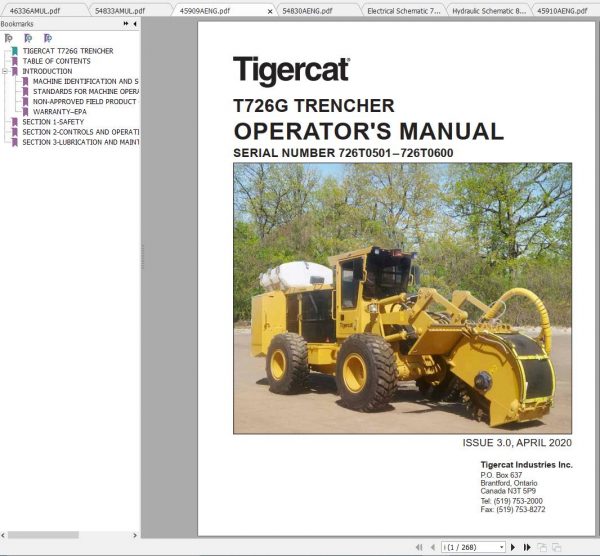Go to SECTION 1-SAFETY bookmark
This screenshot has height=556, width=600.
pos(53,122)
